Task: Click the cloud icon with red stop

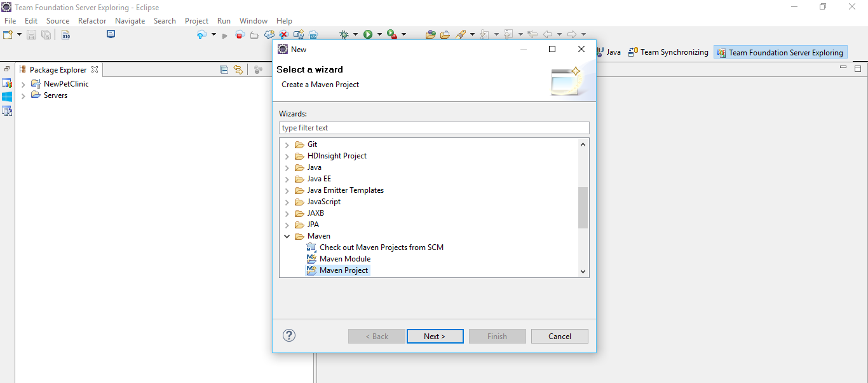Action: pyautogui.click(x=240, y=34)
